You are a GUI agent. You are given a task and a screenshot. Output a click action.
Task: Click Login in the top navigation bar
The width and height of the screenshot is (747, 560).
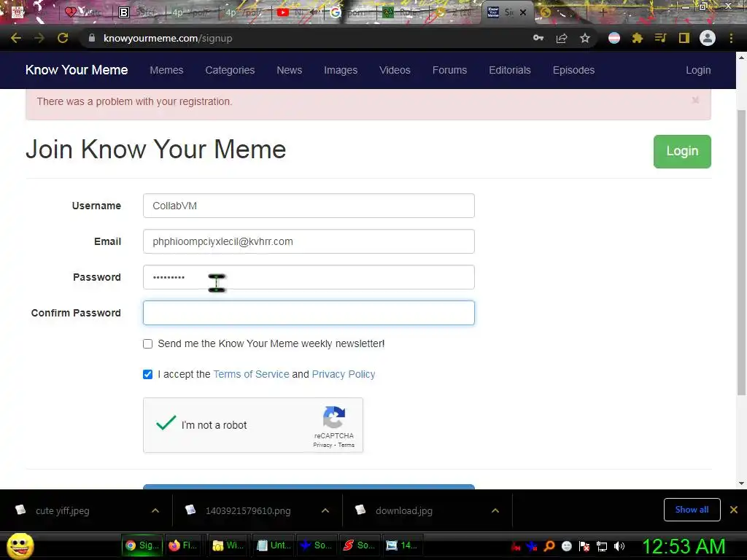point(698,70)
